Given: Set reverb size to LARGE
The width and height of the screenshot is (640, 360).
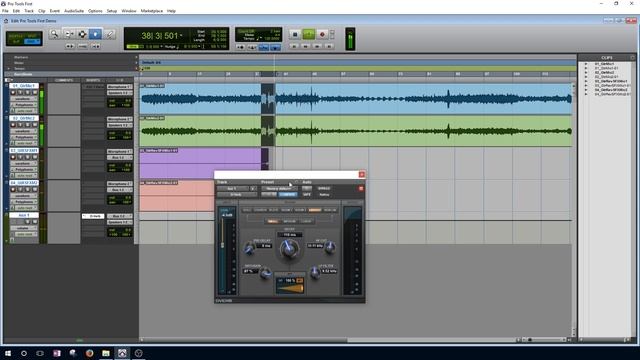Looking at the screenshot, I should [306, 221].
